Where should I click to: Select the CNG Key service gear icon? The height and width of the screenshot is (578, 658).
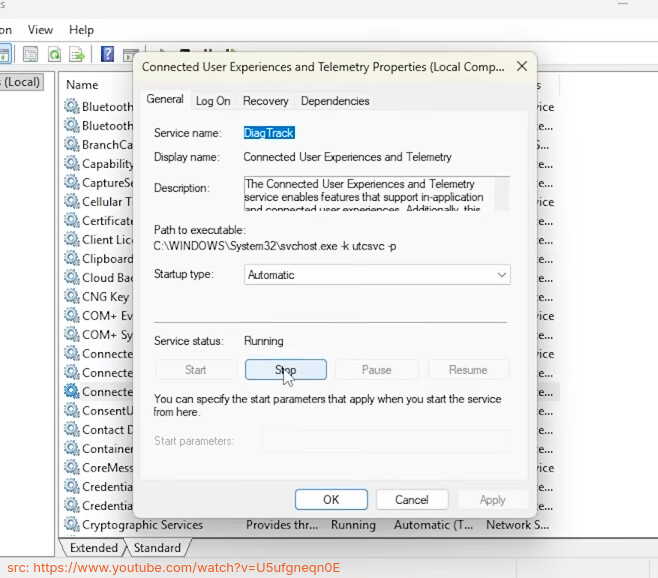(x=71, y=297)
